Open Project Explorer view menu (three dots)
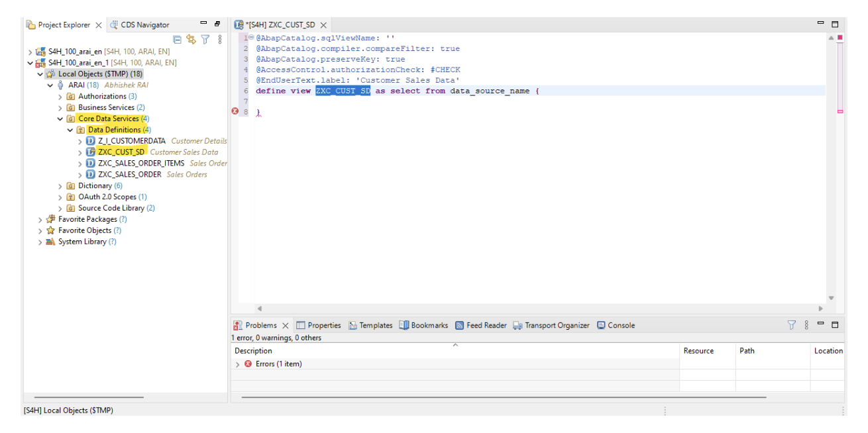 (x=219, y=40)
